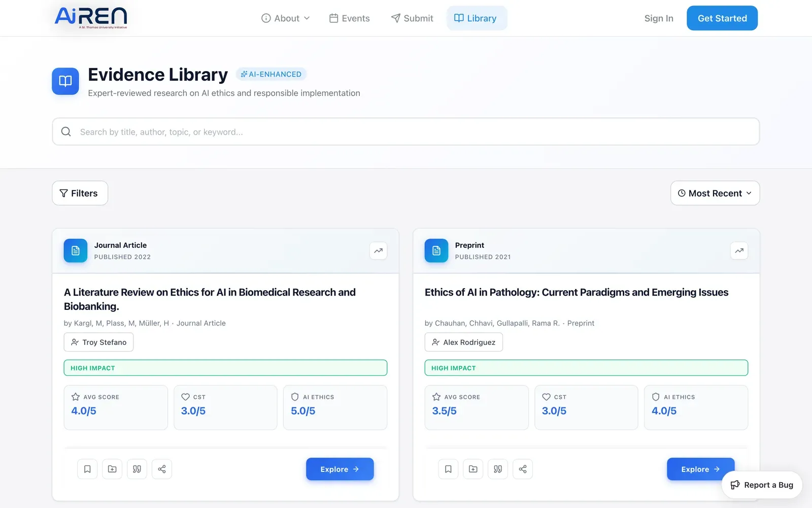This screenshot has height=508, width=812.
Task: Click the shield icon in AI ETHICS 5.0/5 tile
Action: pyautogui.click(x=295, y=397)
